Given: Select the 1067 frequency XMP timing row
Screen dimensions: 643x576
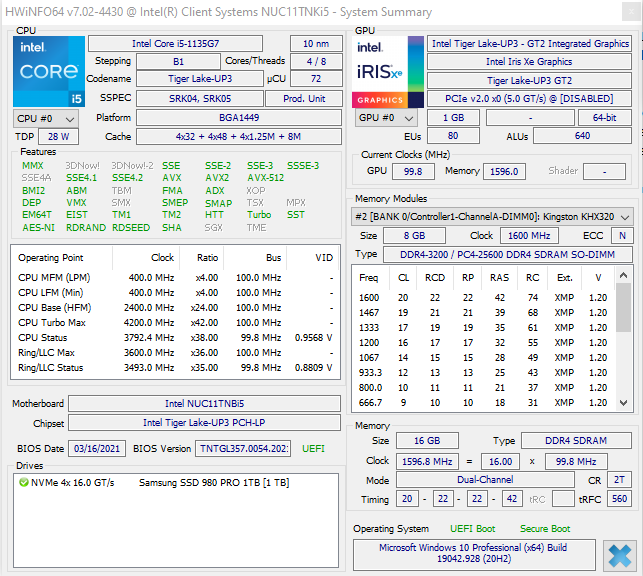Looking at the screenshot, I should coord(483,358).
